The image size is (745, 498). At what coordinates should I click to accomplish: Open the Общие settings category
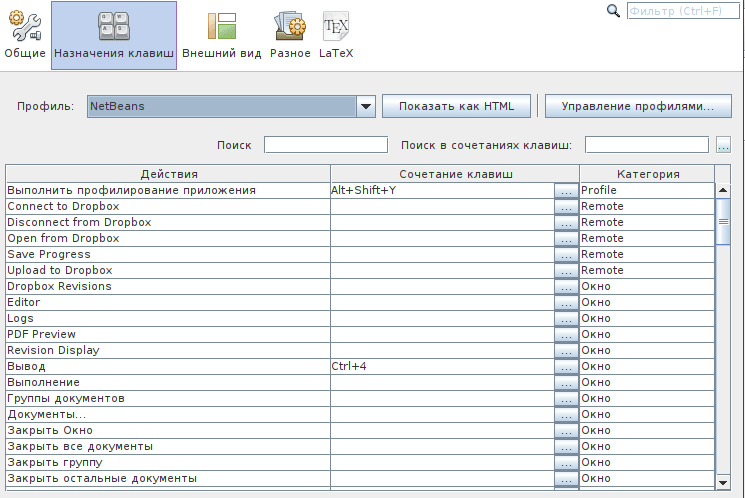[x=25, y=35]
